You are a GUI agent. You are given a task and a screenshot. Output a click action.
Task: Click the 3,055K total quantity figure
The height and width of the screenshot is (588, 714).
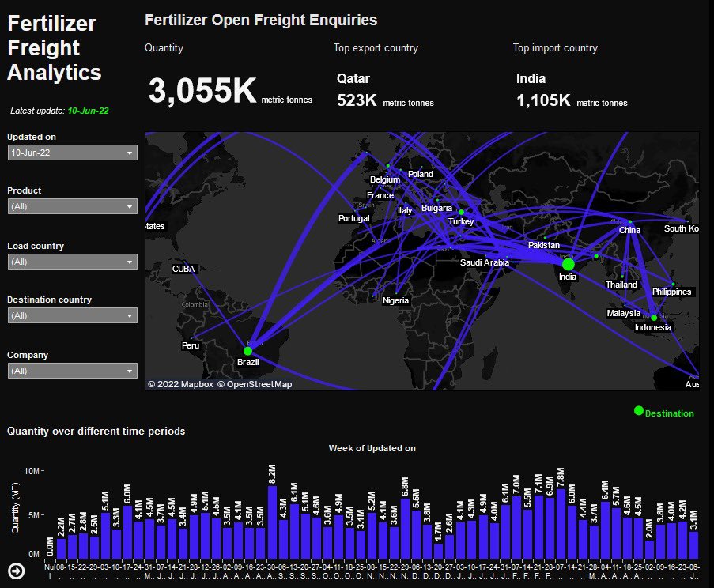(202, 90)
